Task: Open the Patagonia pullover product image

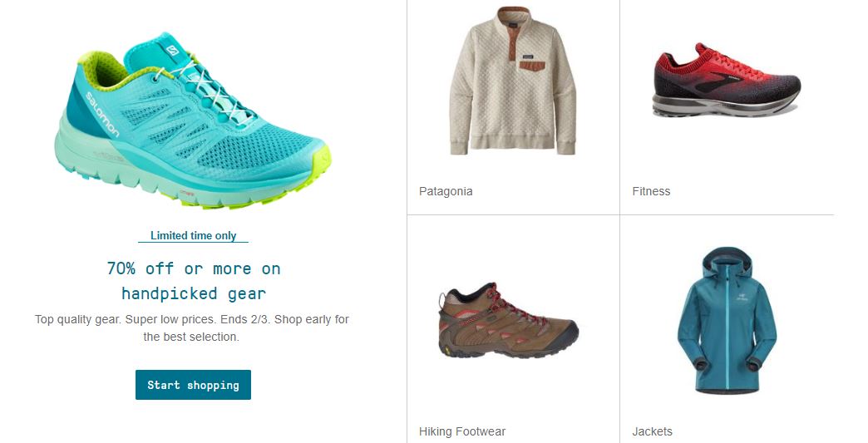Action: coord(513,81)
